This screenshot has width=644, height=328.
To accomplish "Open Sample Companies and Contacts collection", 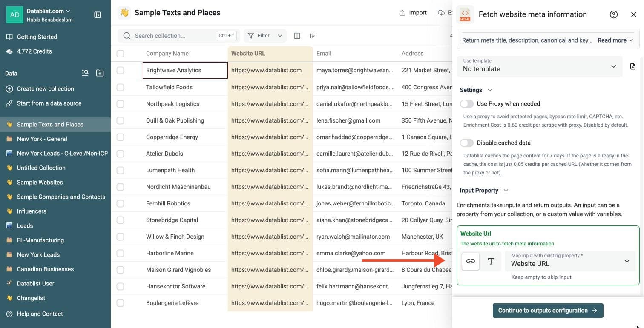I will 55,197.
